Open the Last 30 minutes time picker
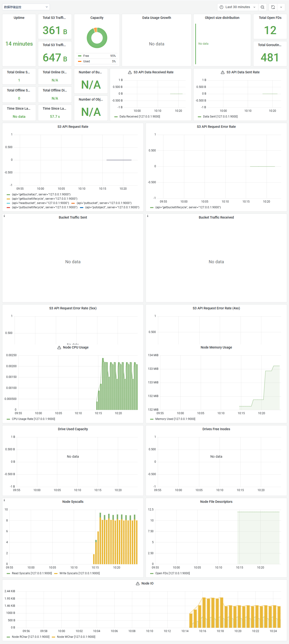The image size is (289, 644). pyautogui.click(x=237, y=7)
